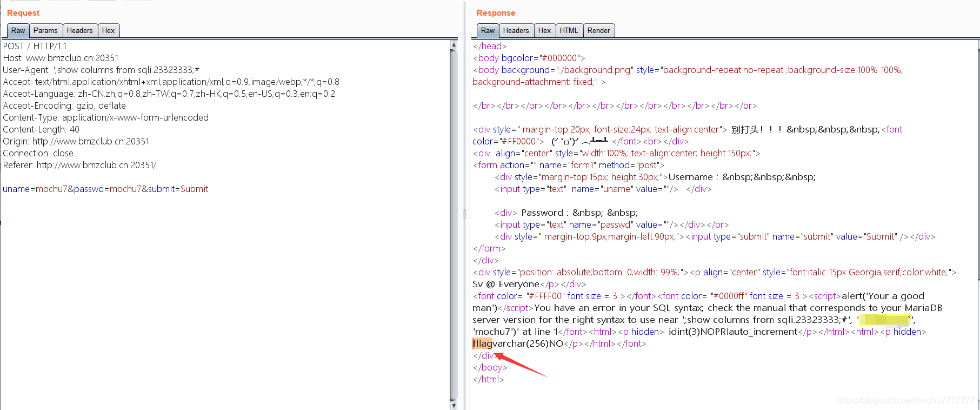Image resolution: width=980 pixels, height=410 pixels.
Task: Open the Request Headers tab
Action: [x=80, y=31]
